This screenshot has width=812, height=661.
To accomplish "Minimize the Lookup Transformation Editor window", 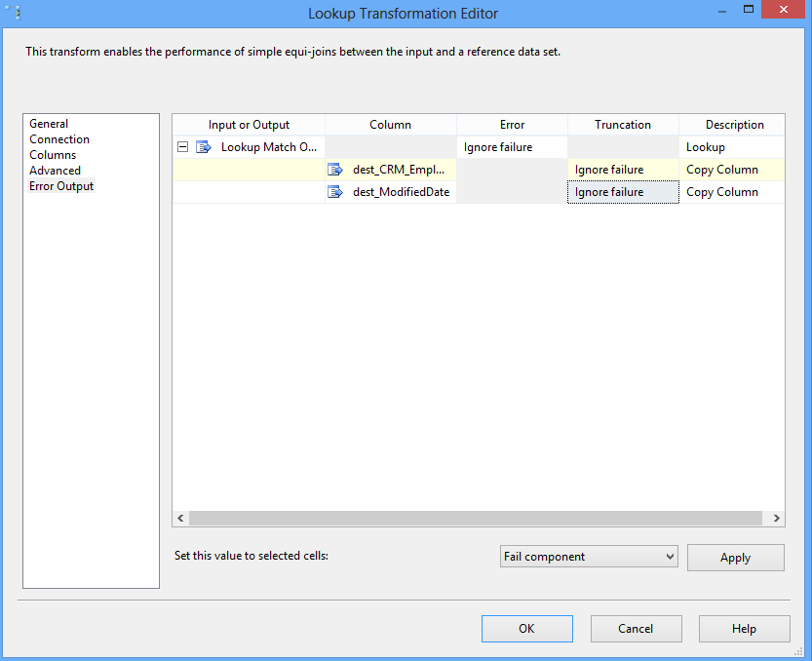I will coord(722,11).
